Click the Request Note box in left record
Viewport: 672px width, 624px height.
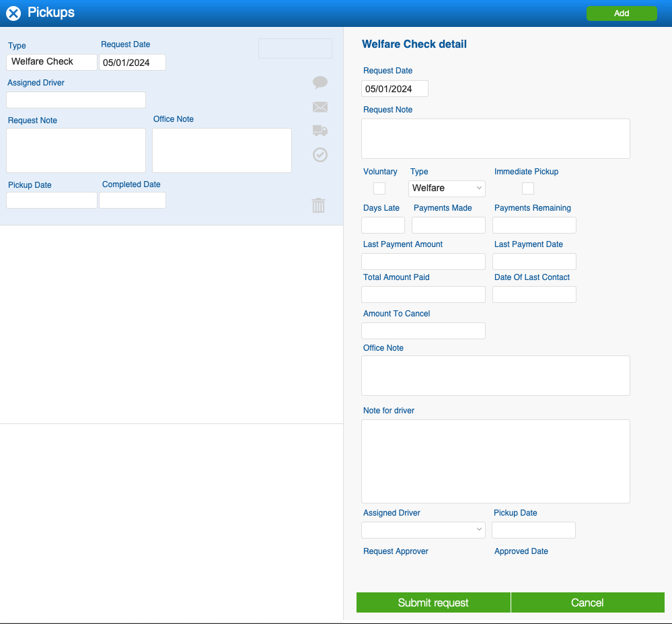[76, 151]
